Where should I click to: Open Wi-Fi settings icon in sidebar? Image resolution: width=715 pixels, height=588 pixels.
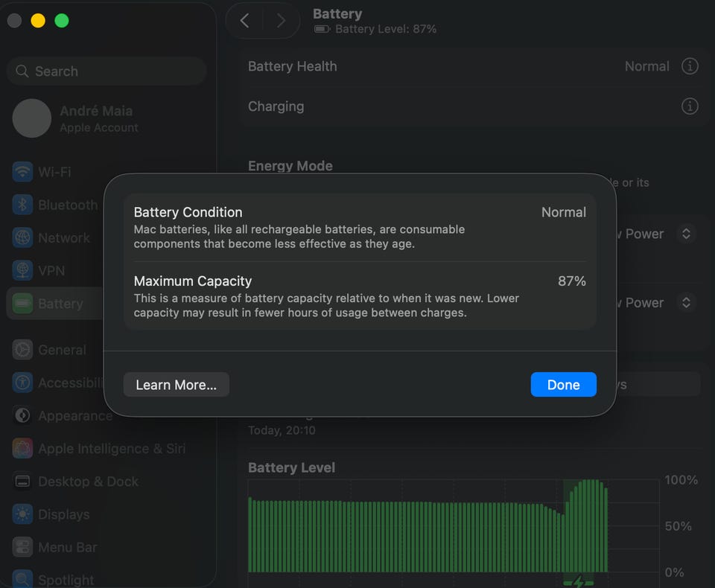click(x=22, y=172)
